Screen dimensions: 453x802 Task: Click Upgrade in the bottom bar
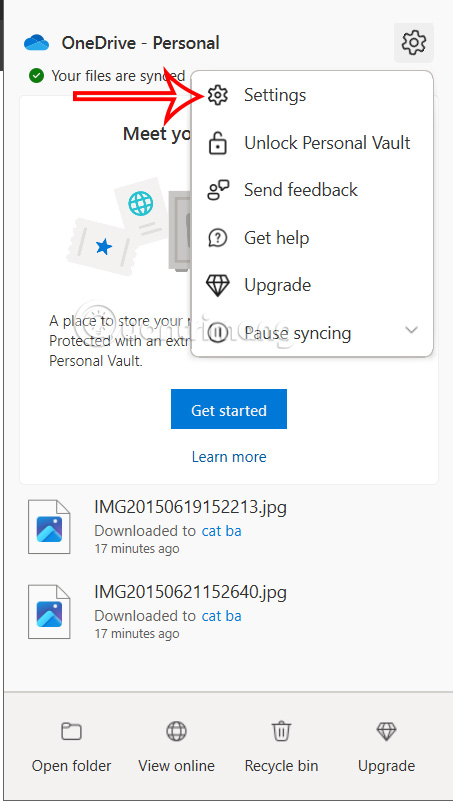point(387,747)
